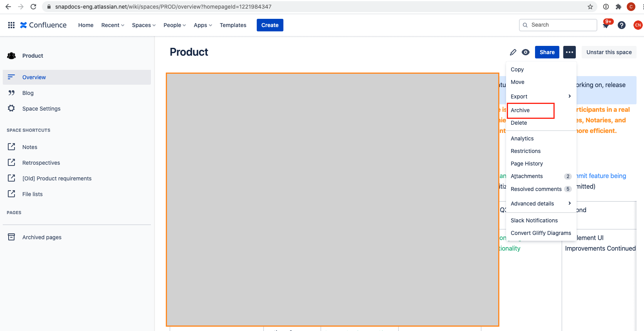Open Space Settings in sidebar
The width and height of the screenshot is (644, 331).
pos(77,109)
